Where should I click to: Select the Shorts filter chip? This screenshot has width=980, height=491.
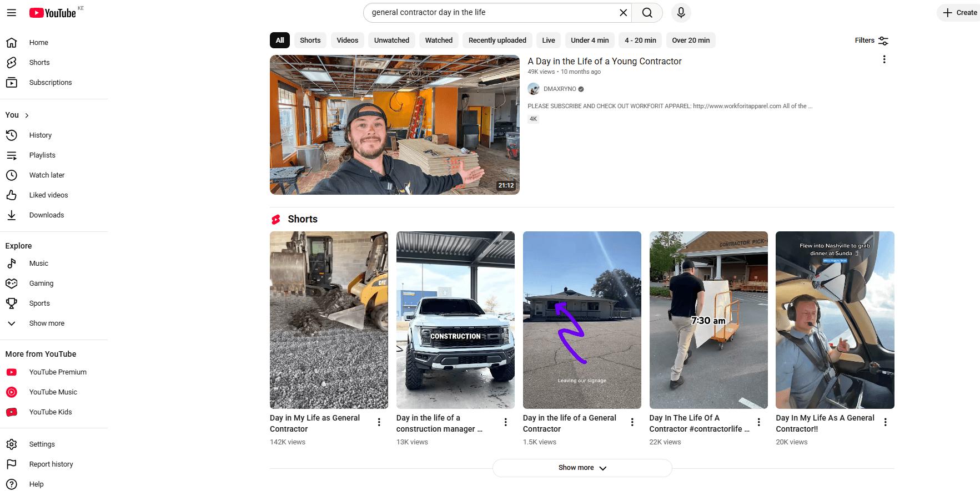[x=310, y=41]
